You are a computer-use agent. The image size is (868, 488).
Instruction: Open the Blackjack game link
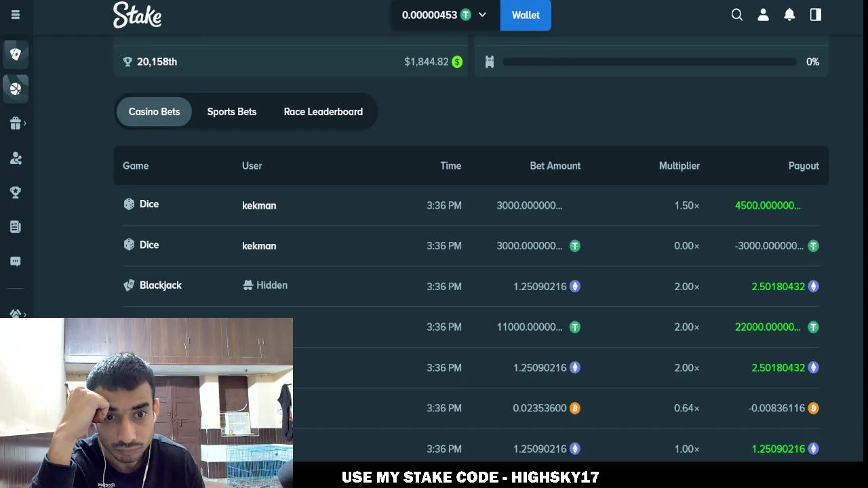(160, 285)
